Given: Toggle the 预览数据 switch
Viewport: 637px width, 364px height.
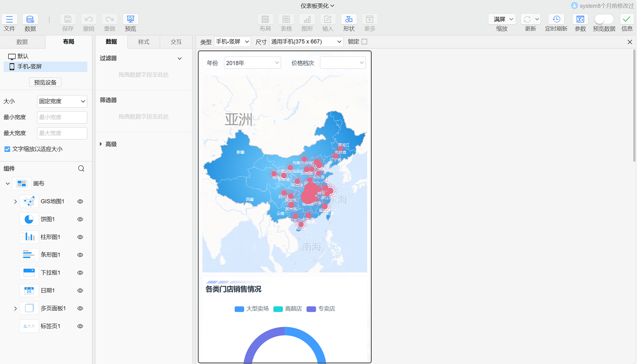Looking at the screenshot, I should click(x=604, y=19).
